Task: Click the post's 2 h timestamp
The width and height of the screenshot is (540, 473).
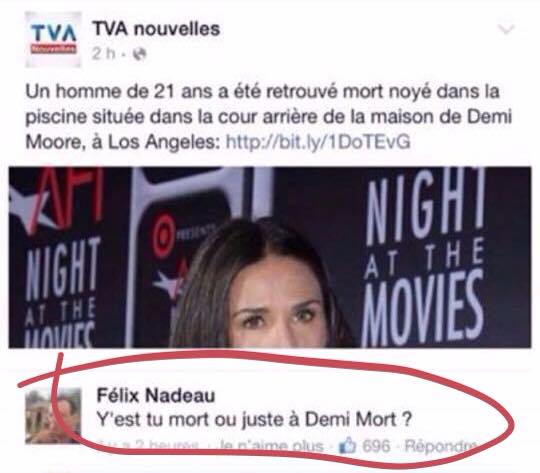Action: pyautogui.click(x=103, y=54)
